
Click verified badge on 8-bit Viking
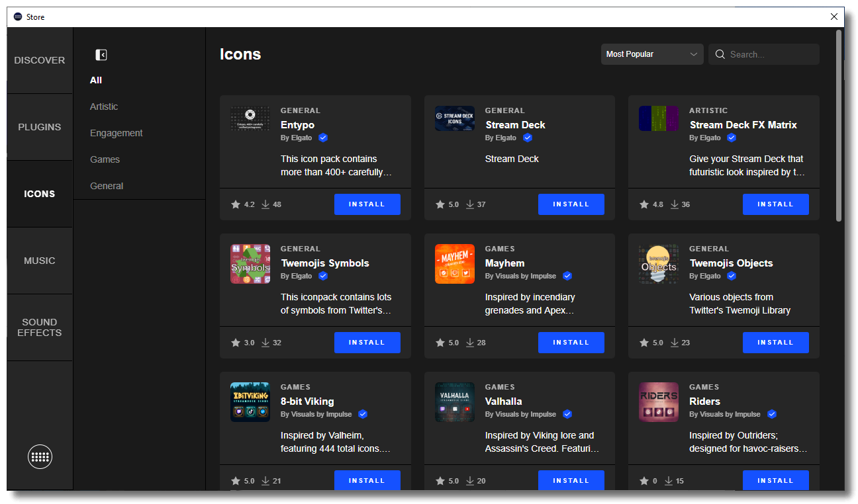tap(363, 414)
